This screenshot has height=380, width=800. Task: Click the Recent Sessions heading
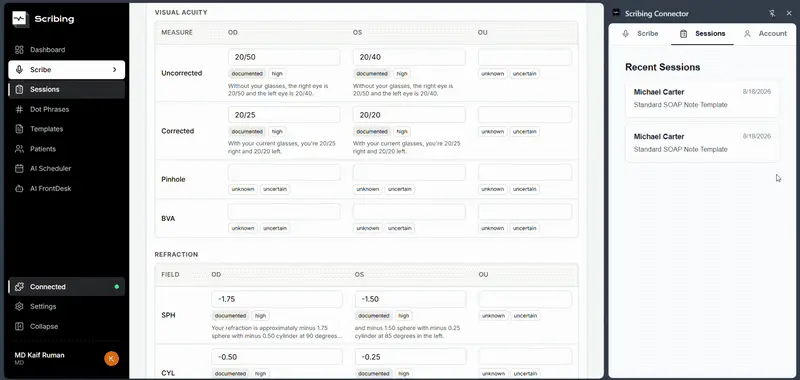662,67
